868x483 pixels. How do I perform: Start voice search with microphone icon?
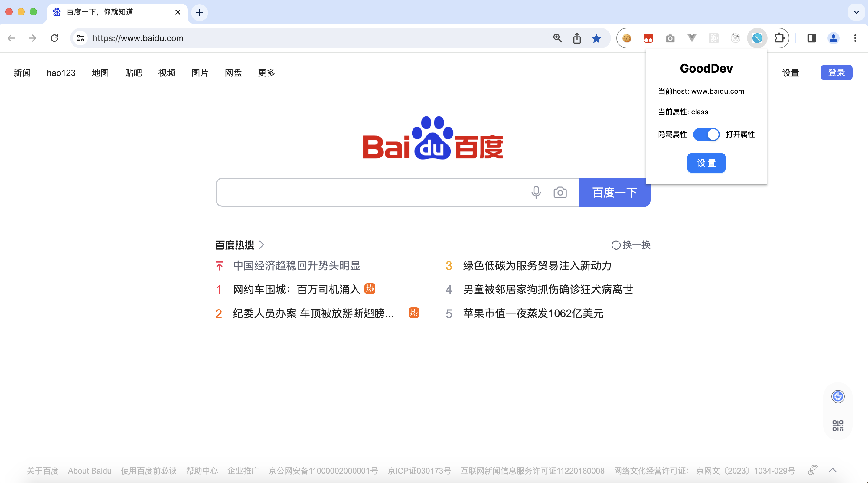coord(536,192)
